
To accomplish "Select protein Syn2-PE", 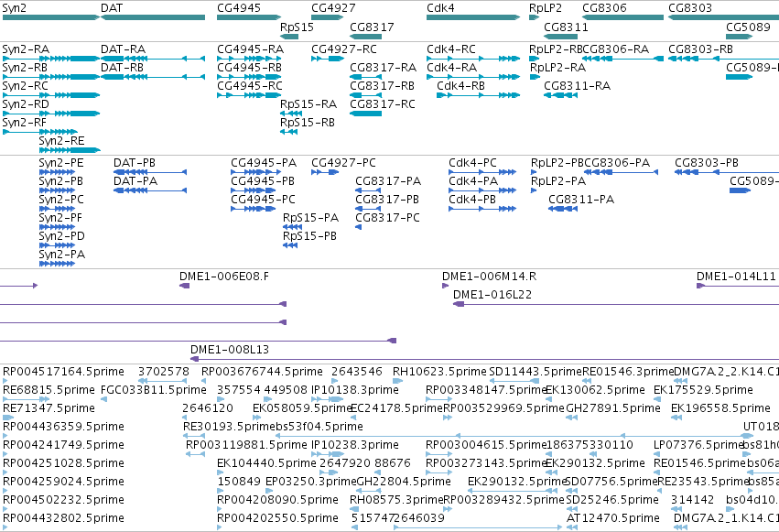I will click(61, 163).
